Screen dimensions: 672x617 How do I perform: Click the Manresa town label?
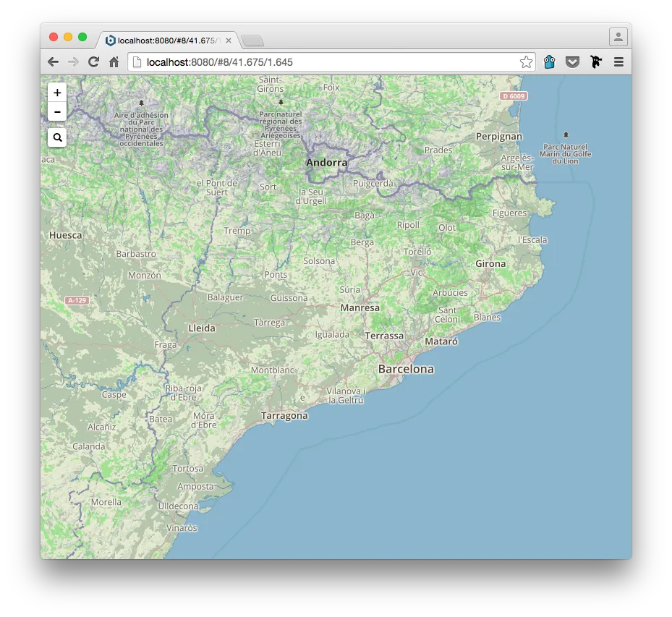click(x=360, y=307)
